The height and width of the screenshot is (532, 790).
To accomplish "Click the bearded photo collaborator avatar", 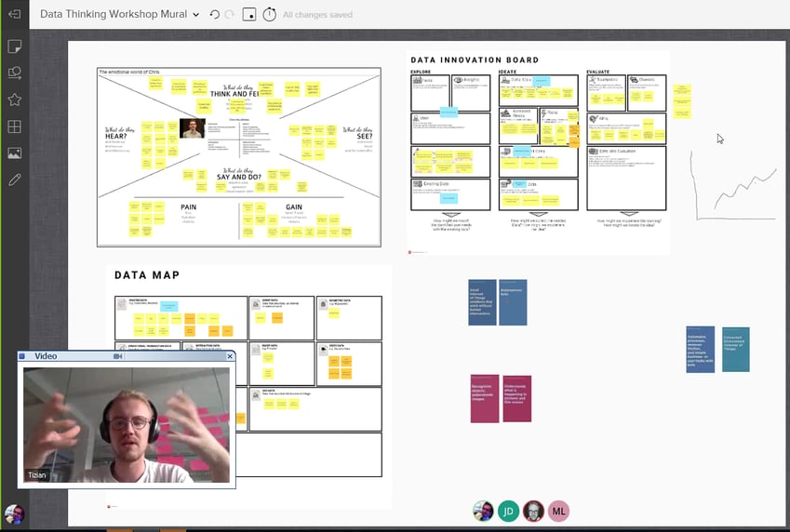I will pyautogui.click(x=533, y=512).
